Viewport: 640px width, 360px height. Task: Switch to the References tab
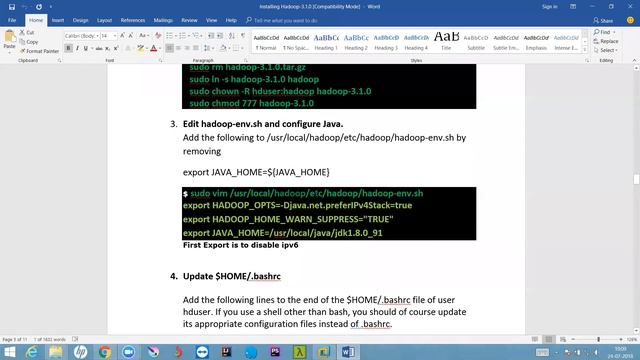click(133, 20)
